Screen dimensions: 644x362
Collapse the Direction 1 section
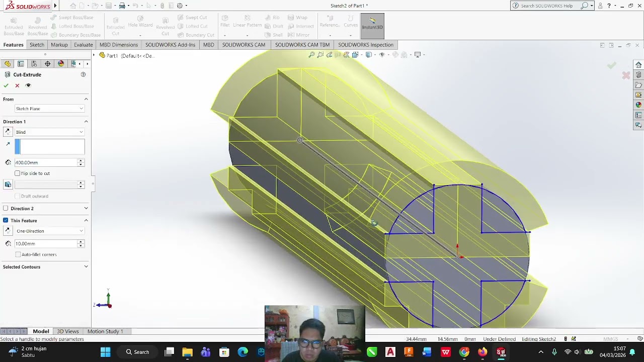86,122
